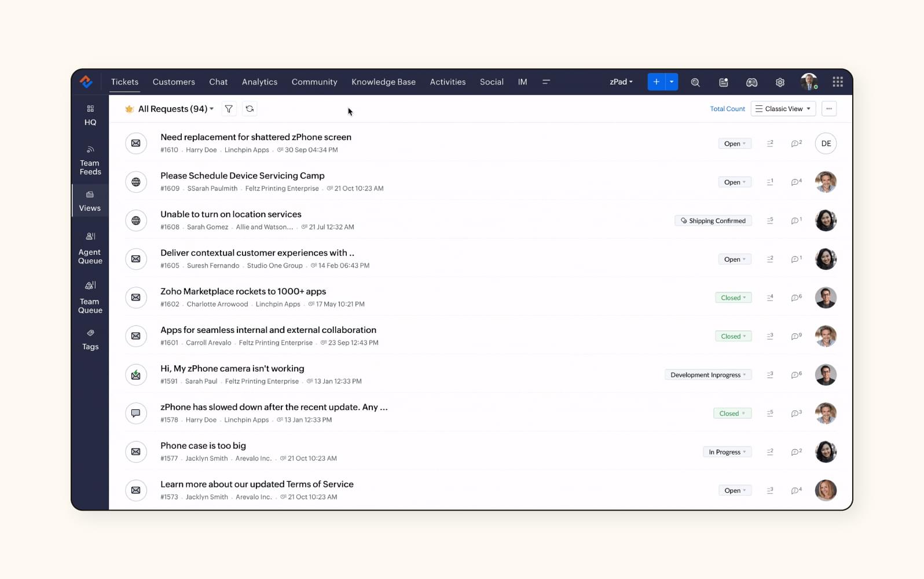Image resolution: width=924 pixels, height=579 pixels.
Task: Open ticket Learn more about our updated Terms
Action: click(x=257, y=484)
